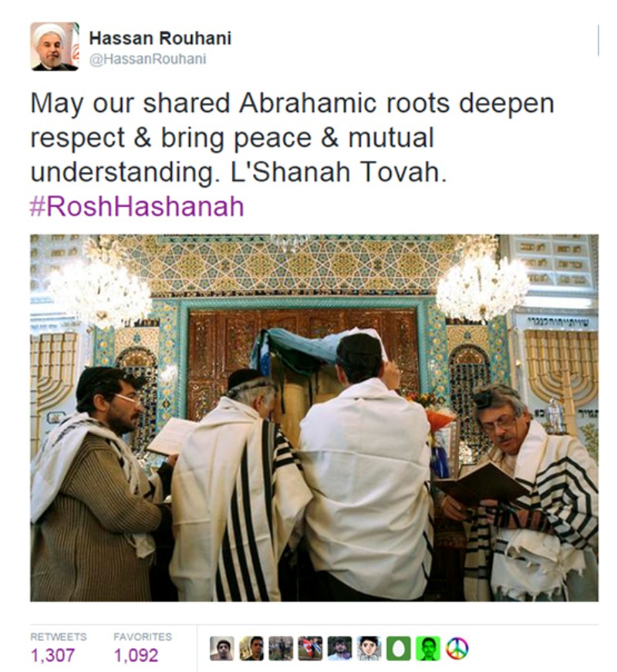Open the #RoshHashanah hashtag
Screen dimensions: 617x672
(x=137, y=206)
